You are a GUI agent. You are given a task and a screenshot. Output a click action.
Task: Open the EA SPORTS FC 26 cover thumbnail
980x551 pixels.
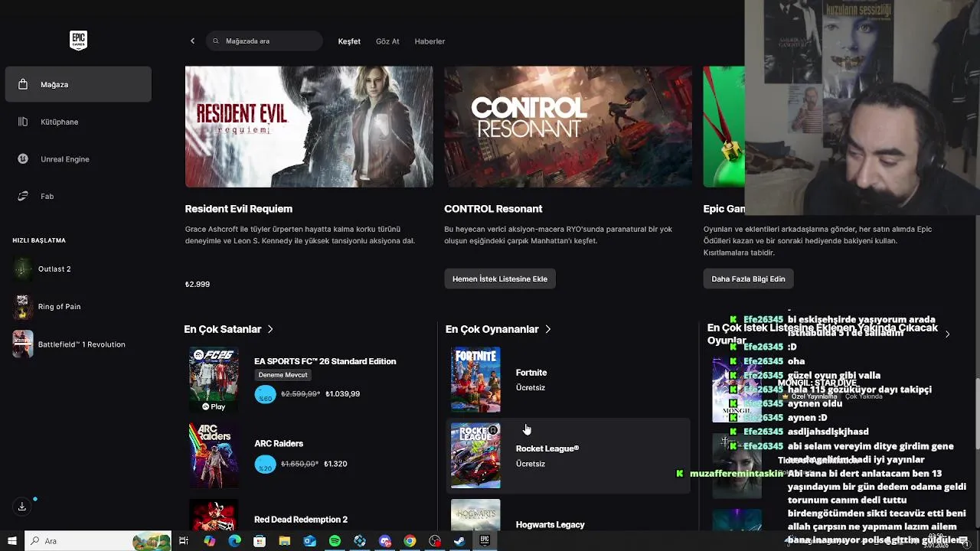click(x=214, y=380)
